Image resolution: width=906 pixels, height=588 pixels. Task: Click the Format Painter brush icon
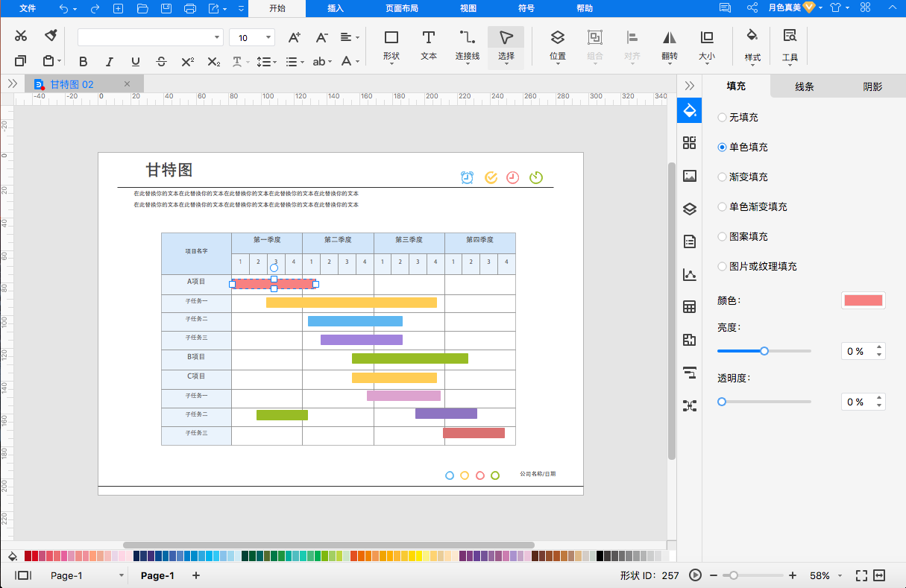point(51,36)
